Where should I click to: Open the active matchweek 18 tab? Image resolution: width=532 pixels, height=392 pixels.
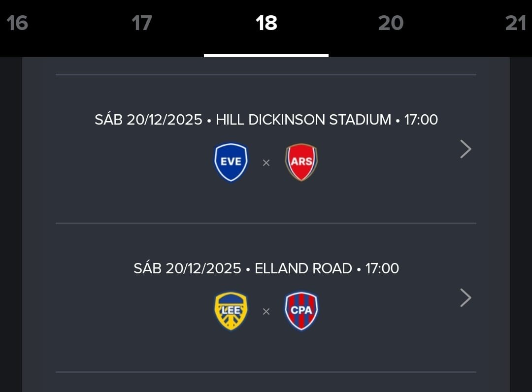click(x=266, y=23)
